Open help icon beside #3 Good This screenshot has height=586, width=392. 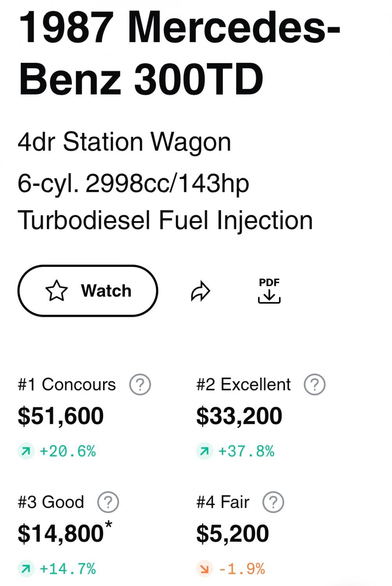click(108, 502)
